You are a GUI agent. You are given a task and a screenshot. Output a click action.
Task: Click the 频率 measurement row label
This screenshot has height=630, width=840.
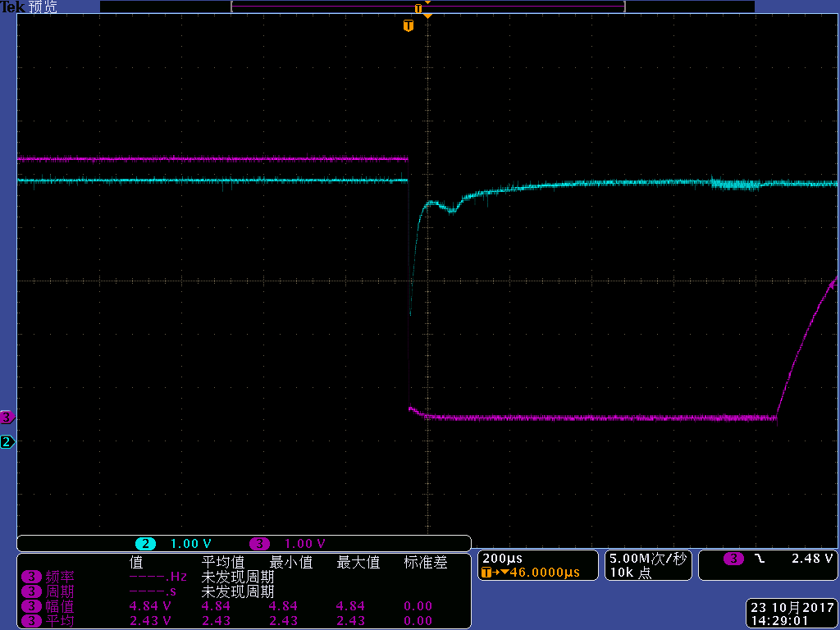pos(59,577)
